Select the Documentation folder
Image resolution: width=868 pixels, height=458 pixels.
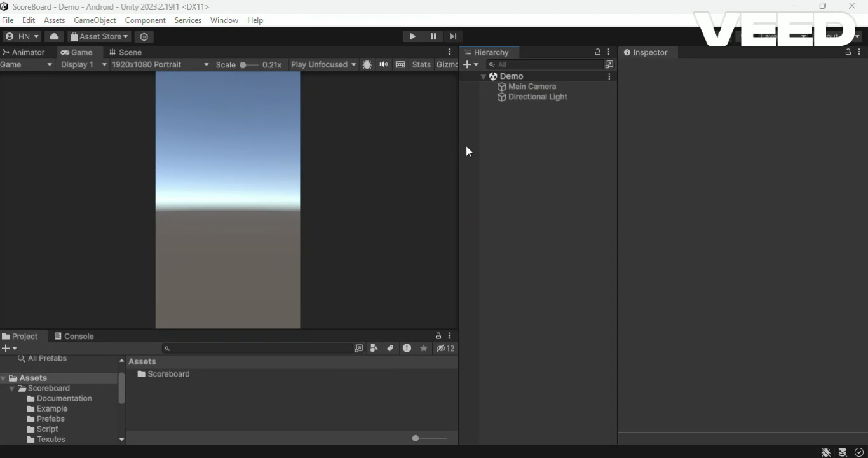(59, 398)
